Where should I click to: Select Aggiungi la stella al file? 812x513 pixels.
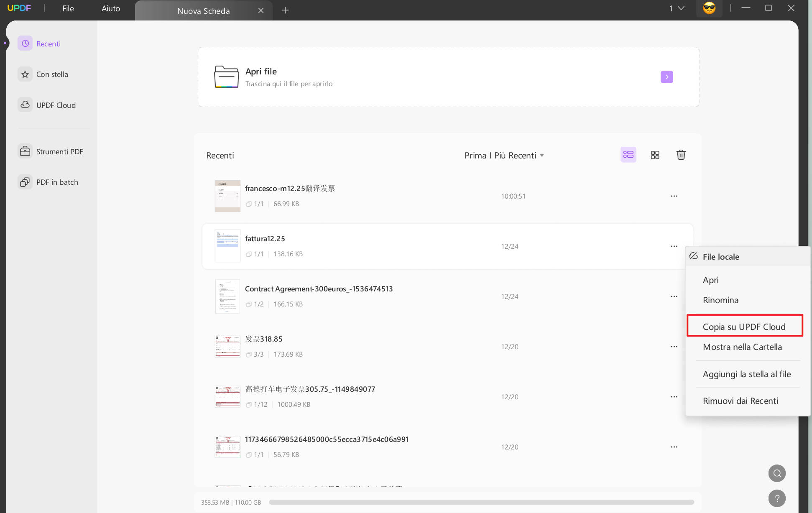pyautogui.click(x=747, y=374)
